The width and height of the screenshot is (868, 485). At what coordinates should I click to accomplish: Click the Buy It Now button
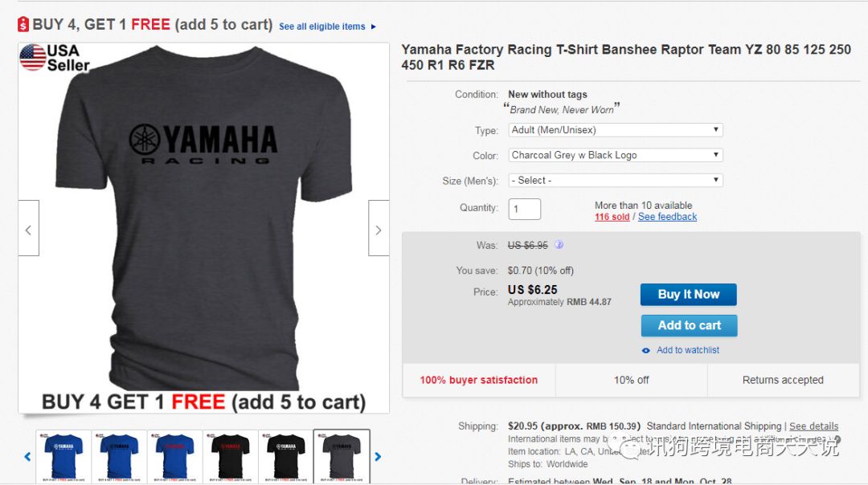688,295
